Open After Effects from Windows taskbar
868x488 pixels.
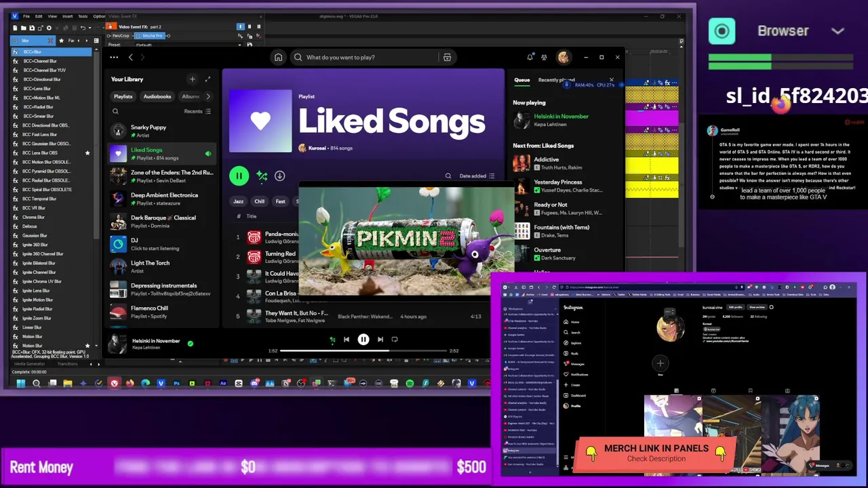223,384
